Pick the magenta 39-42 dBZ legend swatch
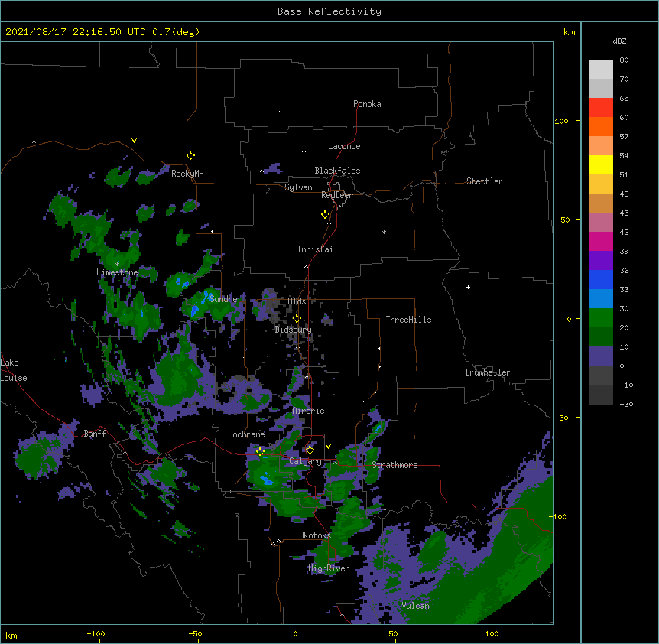Image resolution: width=659 pixels, height=644 pixels. tap(601, 241)
